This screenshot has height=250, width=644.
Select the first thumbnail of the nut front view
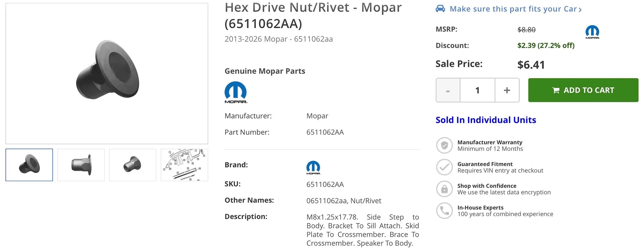point(29,165)
